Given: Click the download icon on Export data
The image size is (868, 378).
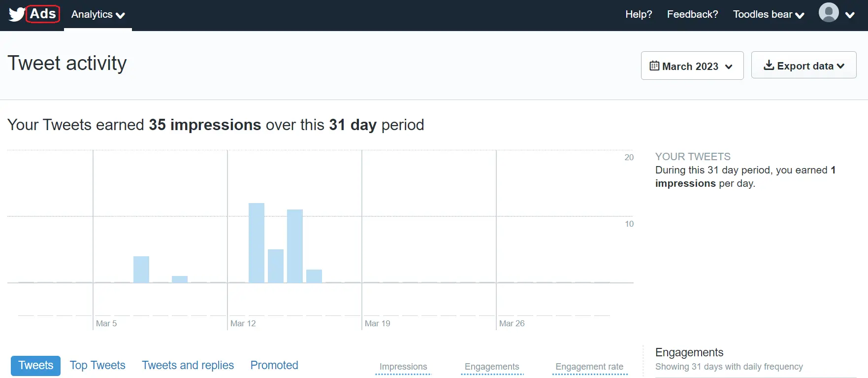Looking at the screenshot, I should (x=769, y=66).
